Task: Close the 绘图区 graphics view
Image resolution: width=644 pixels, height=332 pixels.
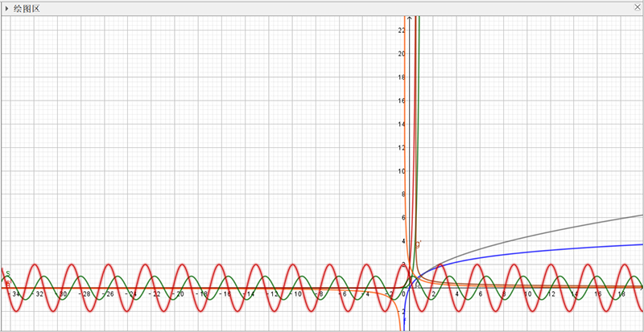Action: click(x=637, y=8)
